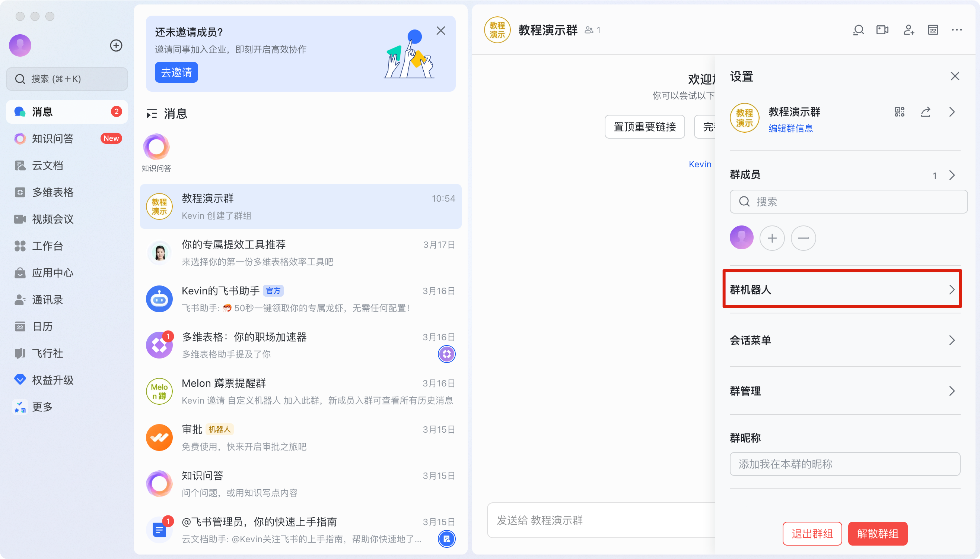Open 工作台 workbench

(67, 246)
